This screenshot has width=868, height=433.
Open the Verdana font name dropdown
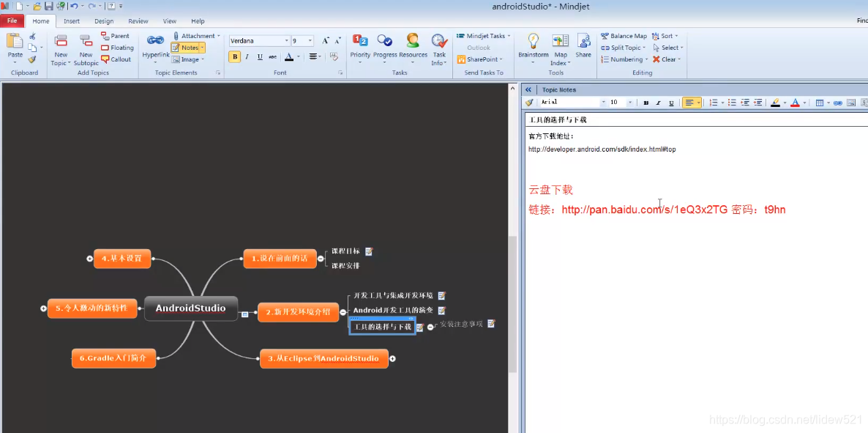[x=287, y=40]
